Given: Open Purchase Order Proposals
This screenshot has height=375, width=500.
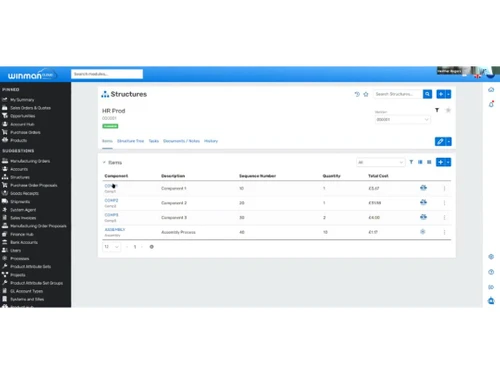Looking at the screenshot, I should [x=34, y=185].
